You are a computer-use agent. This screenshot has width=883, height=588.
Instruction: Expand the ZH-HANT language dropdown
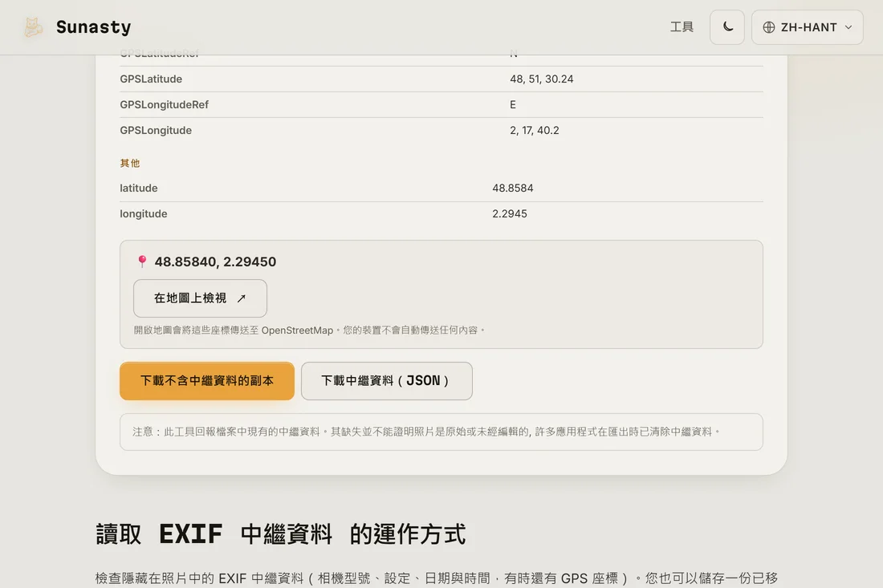(807, 27)
